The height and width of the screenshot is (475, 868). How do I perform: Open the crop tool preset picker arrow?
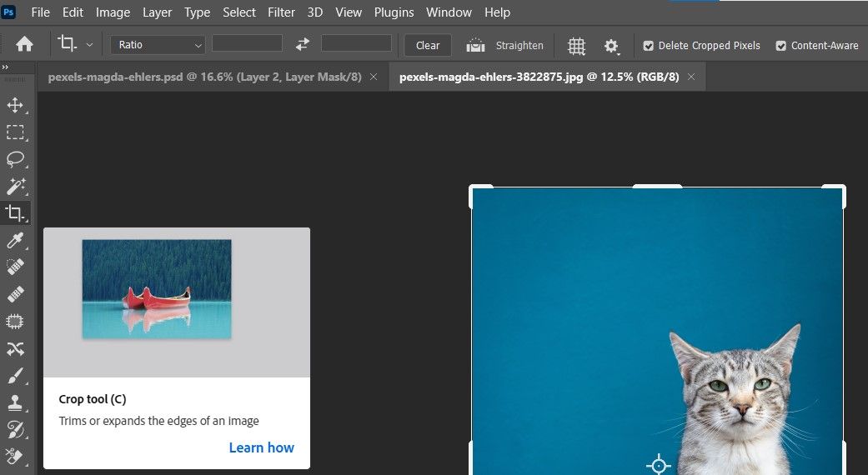(89, 45)
